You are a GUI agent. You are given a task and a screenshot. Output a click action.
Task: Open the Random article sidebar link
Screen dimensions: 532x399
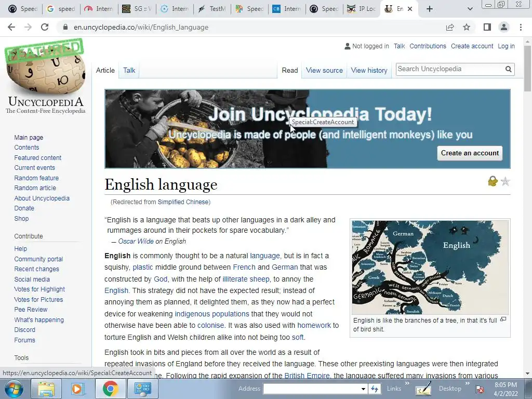tap(35, 188)
